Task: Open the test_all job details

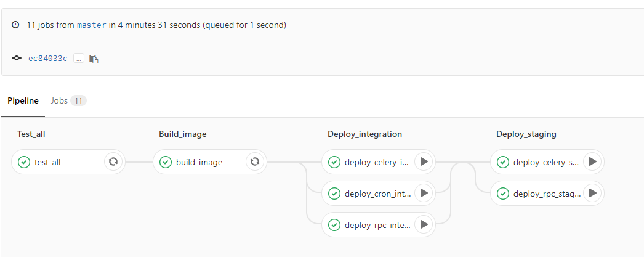Action: 47,163
